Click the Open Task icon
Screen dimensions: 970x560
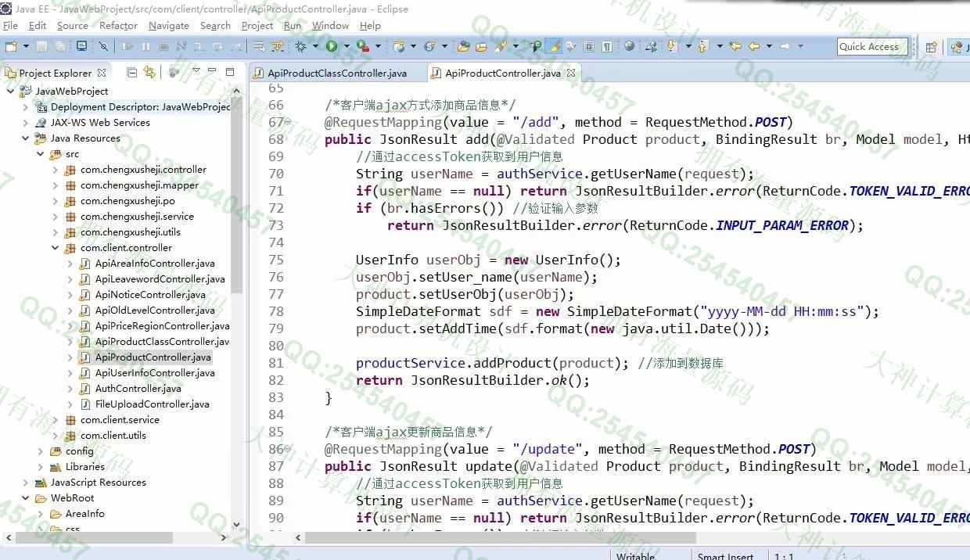point(480,47)
